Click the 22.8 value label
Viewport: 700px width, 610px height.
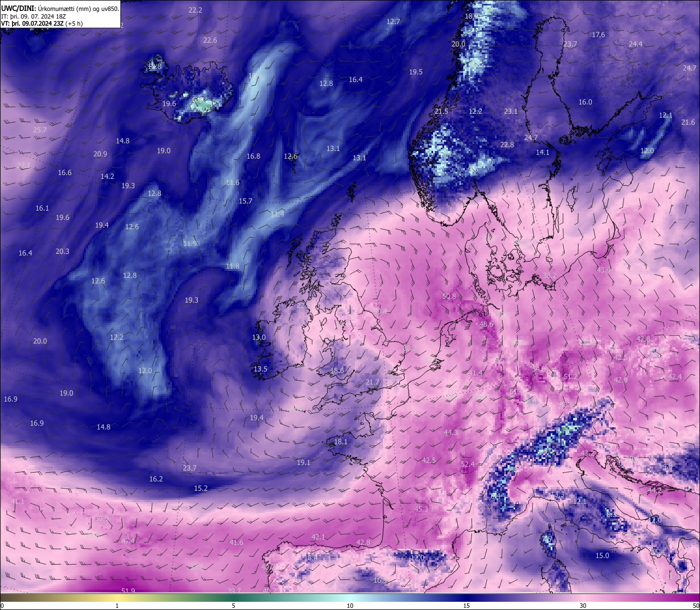(507, 144)
